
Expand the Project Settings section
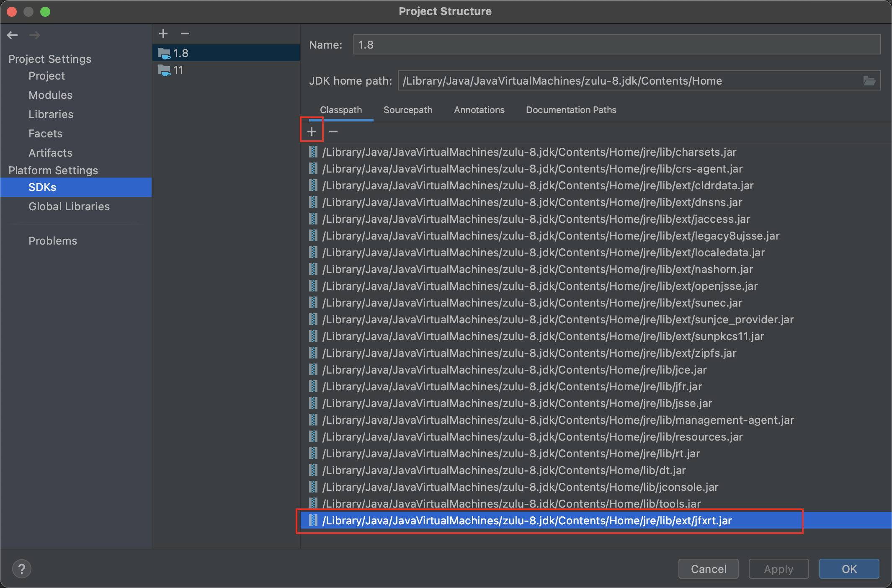coord(49,58)
